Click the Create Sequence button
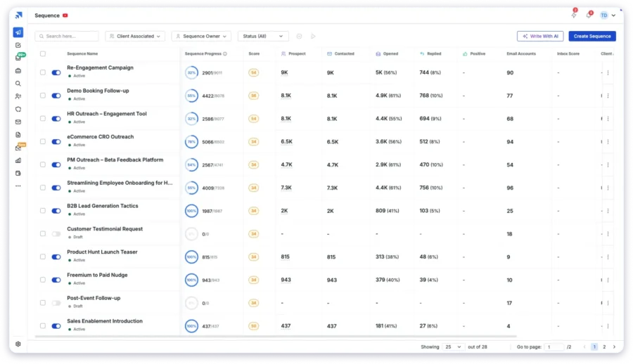Viewport: 633px width, 364px height. click(x=592, y=36)
